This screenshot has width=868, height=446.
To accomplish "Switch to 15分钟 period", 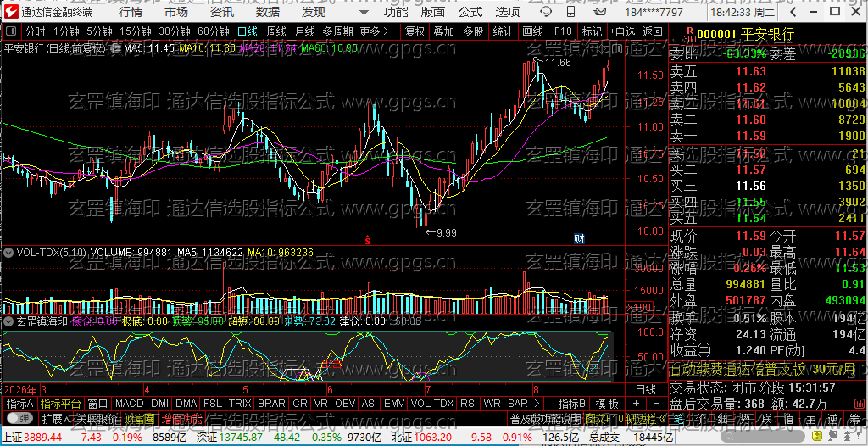I will (x=135, y=32).
